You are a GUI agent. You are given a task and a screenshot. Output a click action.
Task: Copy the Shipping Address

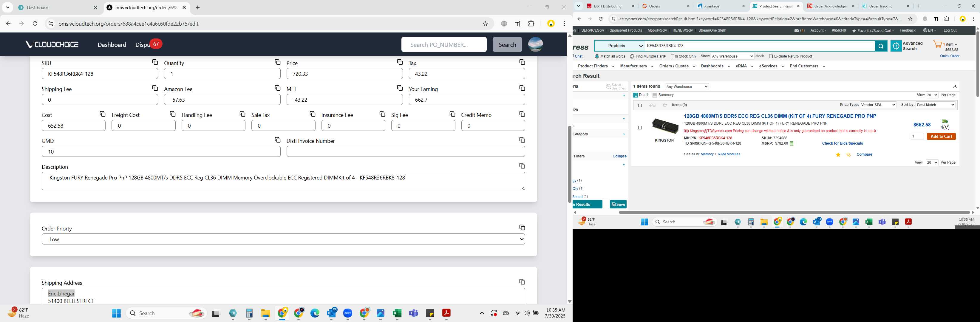pos(522,282)
